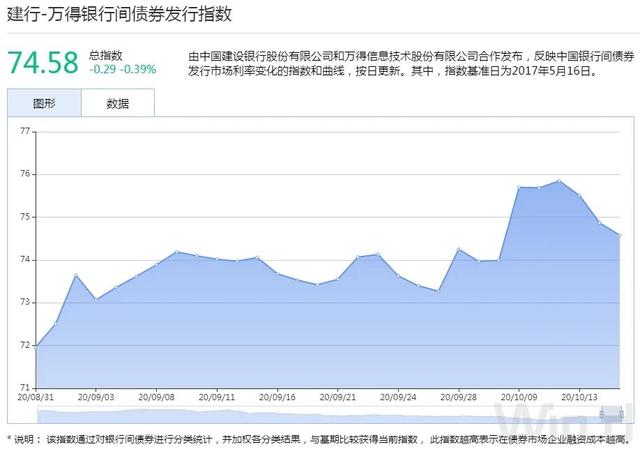Click x-axis label 20/09/03

96,397
